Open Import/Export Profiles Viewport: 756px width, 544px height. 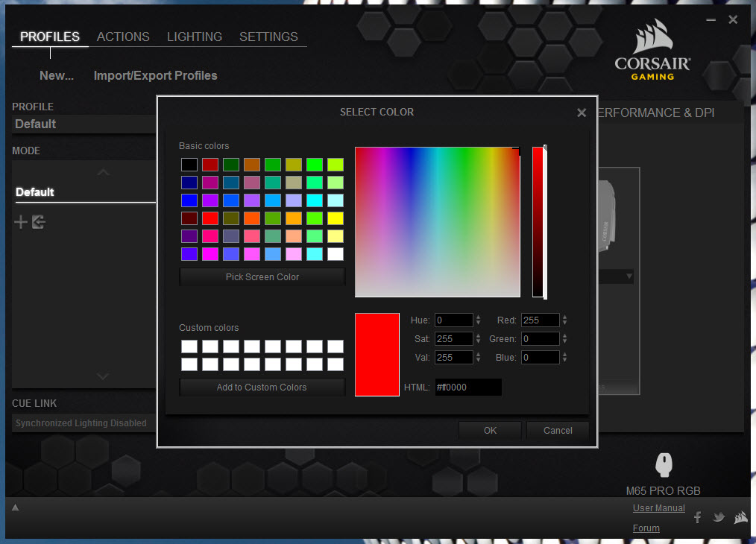pos(155,76)
